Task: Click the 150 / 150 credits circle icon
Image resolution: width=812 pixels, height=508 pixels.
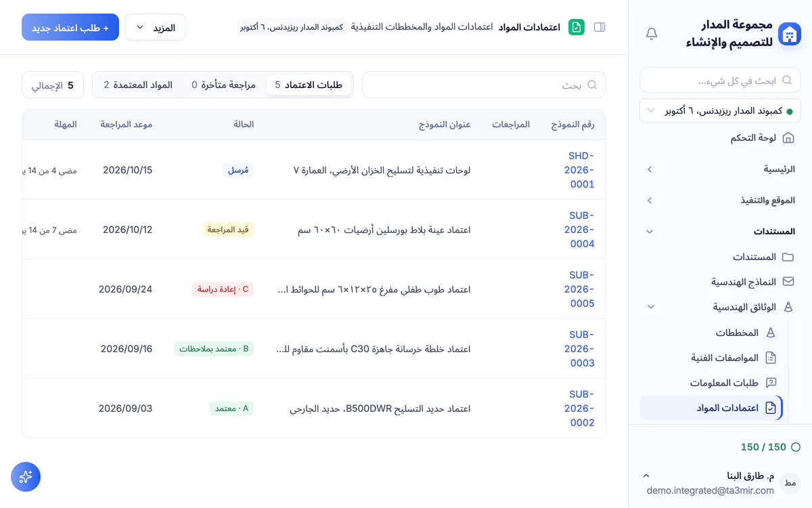Action: click(x=796, y=447)
